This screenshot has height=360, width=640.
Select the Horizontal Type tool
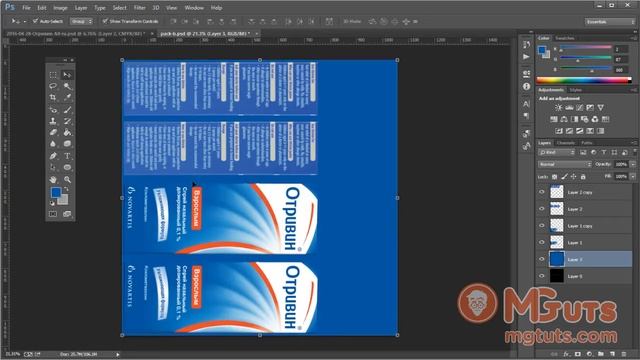pyautogui.click(x=67, y=156)
